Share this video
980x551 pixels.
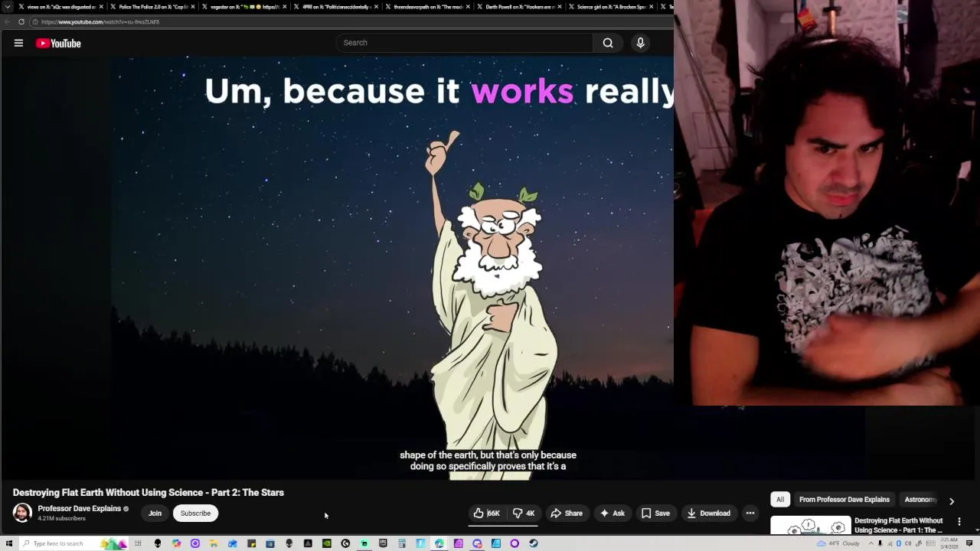(567, 514)
